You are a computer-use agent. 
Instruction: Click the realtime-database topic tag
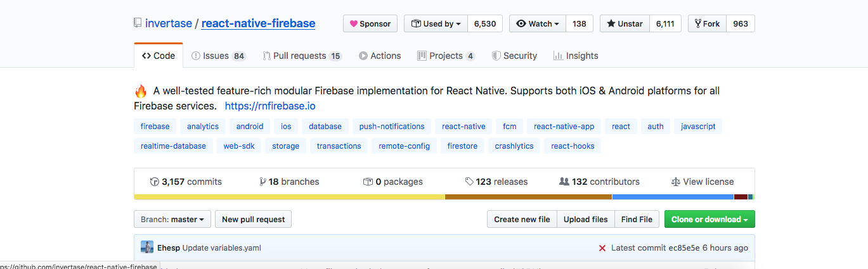173,146
